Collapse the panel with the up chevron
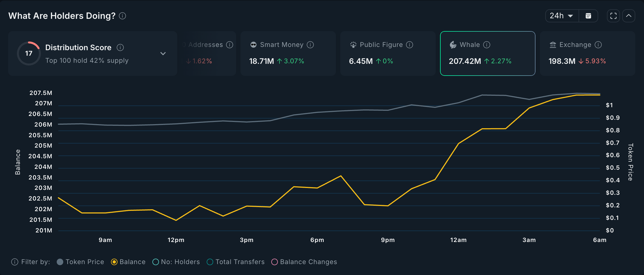This screenshot has width=644, height=275. pos(628,16)
